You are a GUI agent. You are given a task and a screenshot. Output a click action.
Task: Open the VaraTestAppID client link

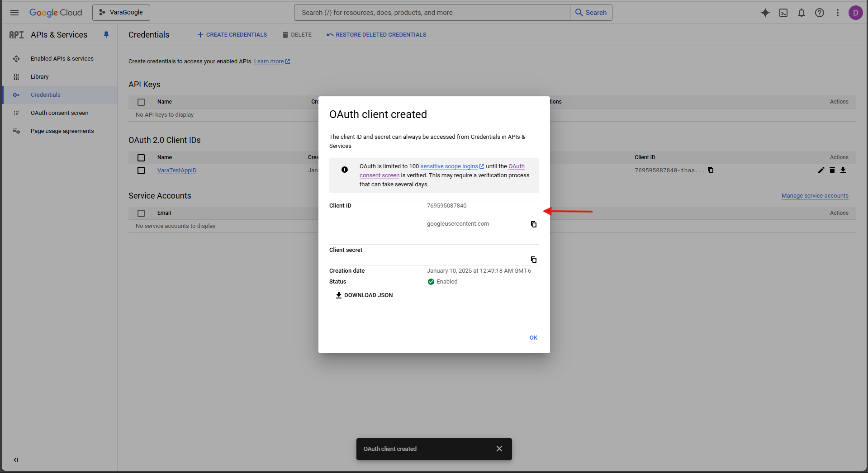(x=177, y=170)
